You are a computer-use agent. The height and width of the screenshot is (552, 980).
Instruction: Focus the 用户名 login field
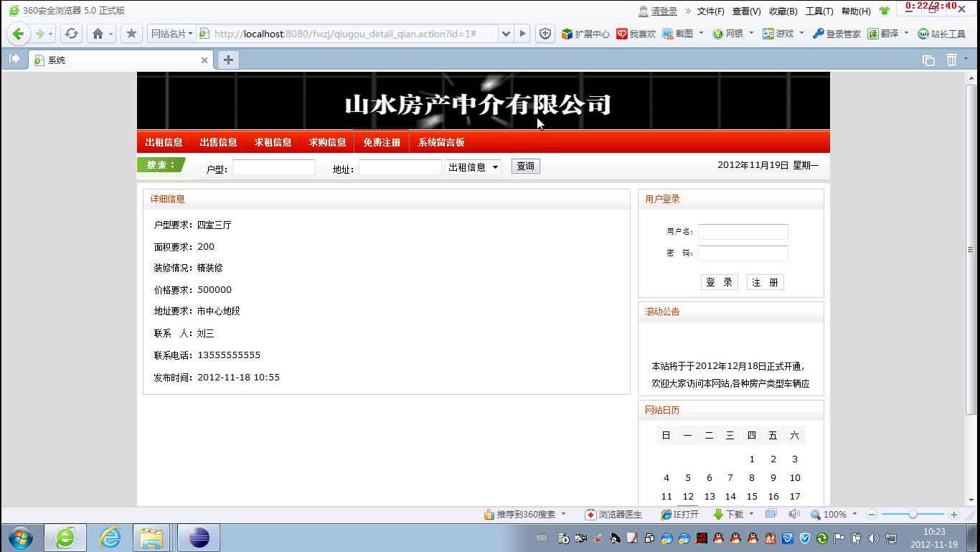pyautogui.click(x=743, y=231)
